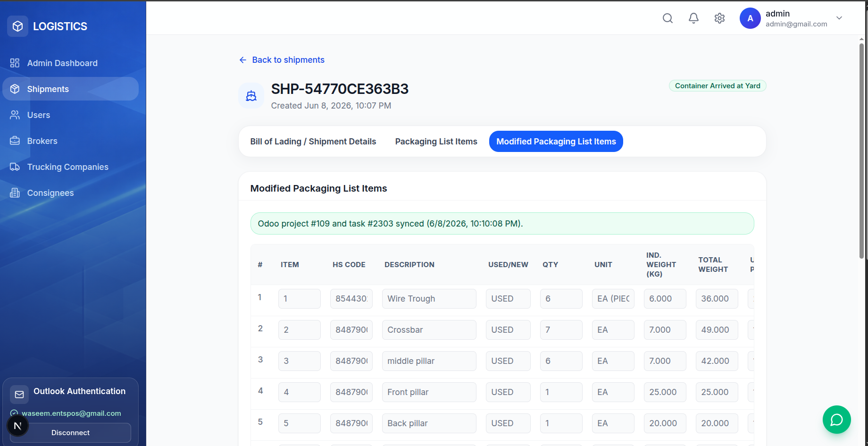Click the black N badge icon
The height and width of the screenshot is (446, 868).
pyautogui.click(x=18, y=426)
